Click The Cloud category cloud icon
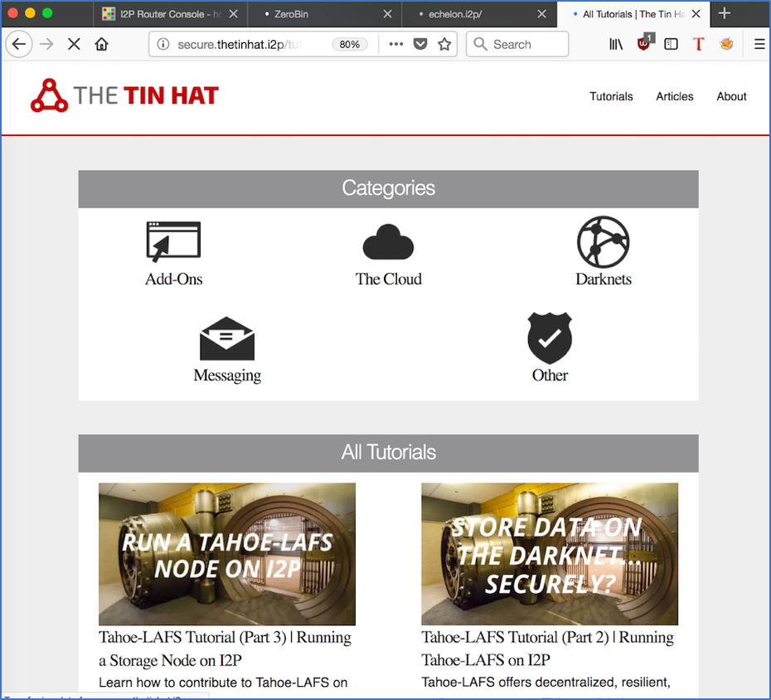This screenshot has width=771, height=700. click(x=389, y=241)
